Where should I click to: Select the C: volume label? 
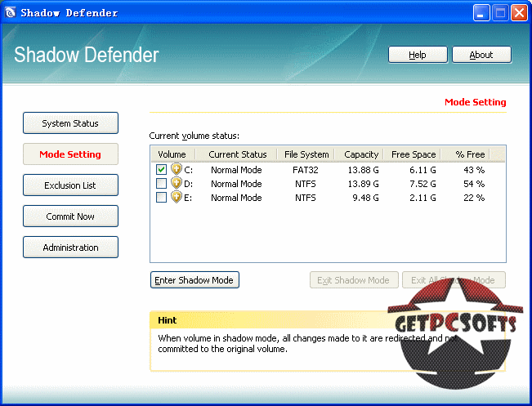click(188, 170)
